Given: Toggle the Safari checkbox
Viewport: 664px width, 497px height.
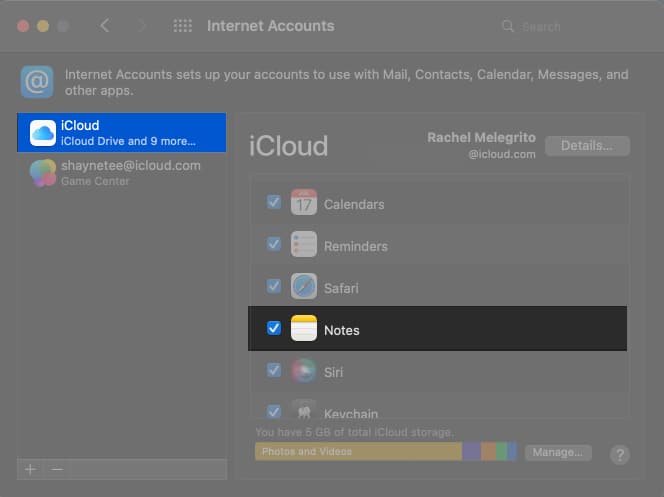Looking at the screenshot, I should tap(274, 286).
